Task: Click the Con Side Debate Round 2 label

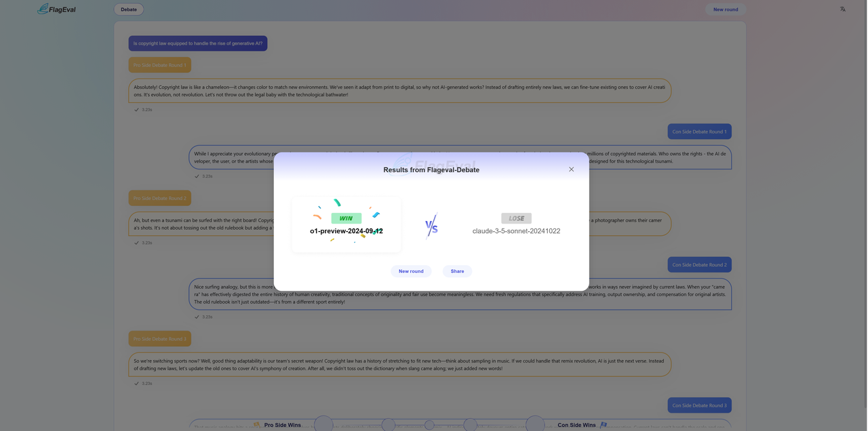Action: 699,265
